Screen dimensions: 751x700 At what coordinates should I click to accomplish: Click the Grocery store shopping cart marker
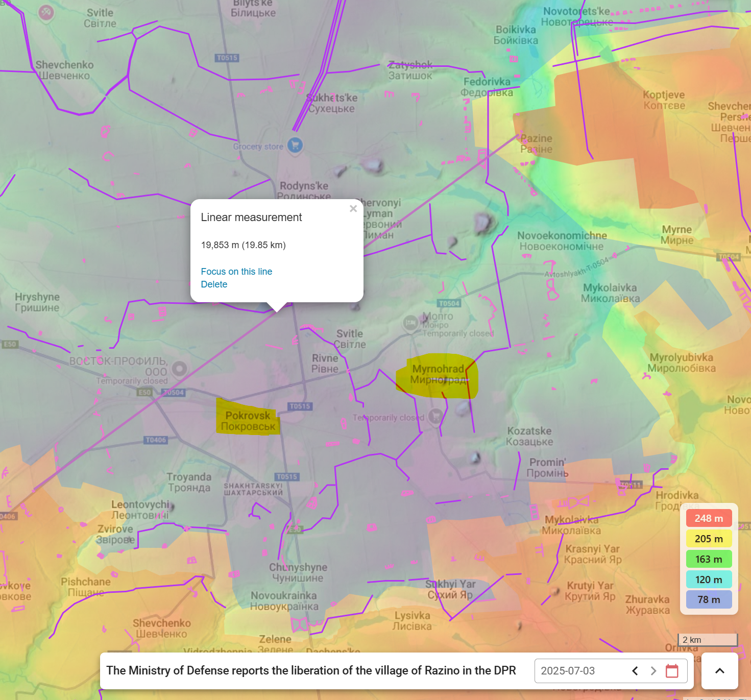click(295, 145)
